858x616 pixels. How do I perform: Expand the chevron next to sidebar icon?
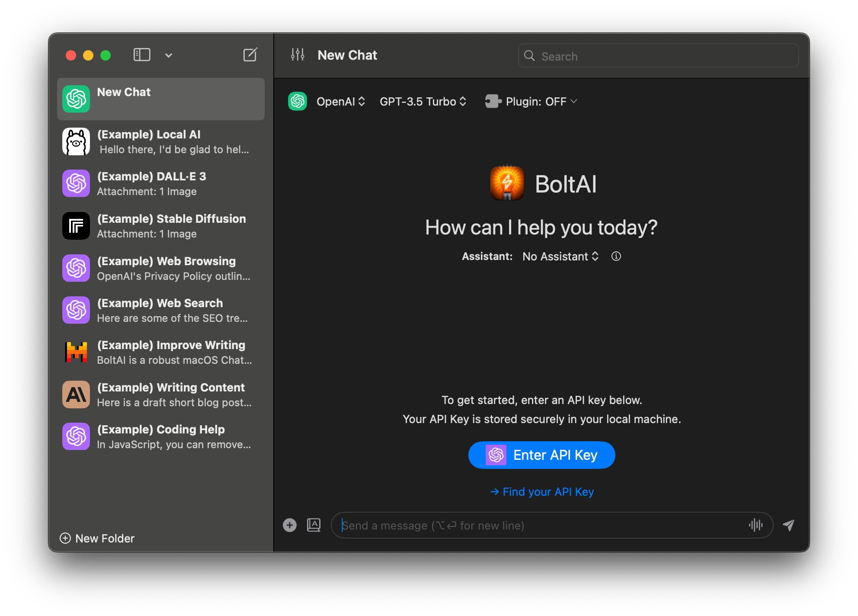[x=169, y=55]
